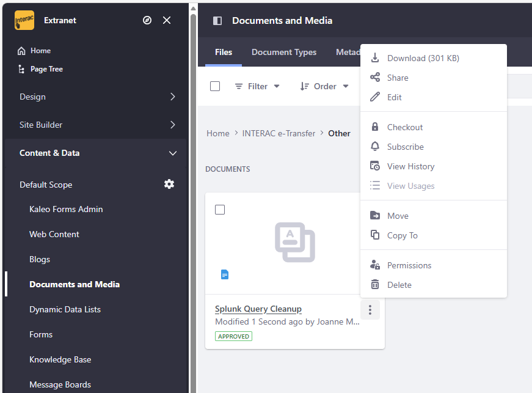This screenshot has width=532, height=393.
Task: Expand the Site Builder section chevron
Action: tap(173, 125)
